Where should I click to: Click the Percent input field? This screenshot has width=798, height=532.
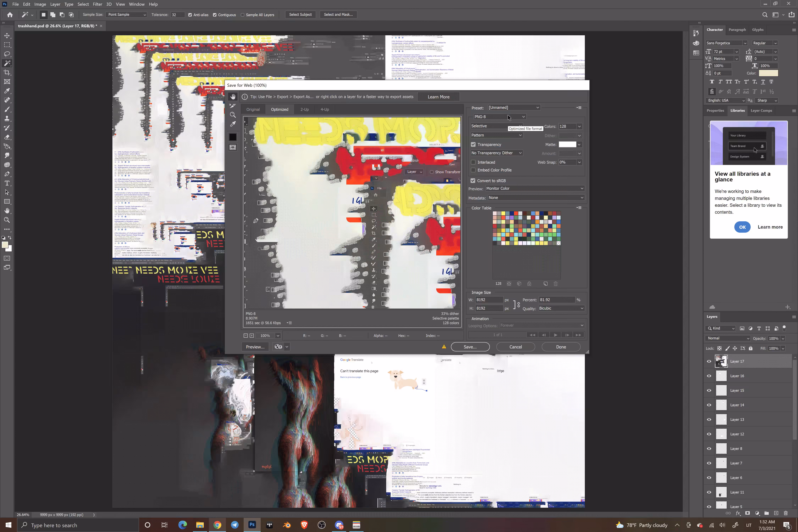point(556,300)
